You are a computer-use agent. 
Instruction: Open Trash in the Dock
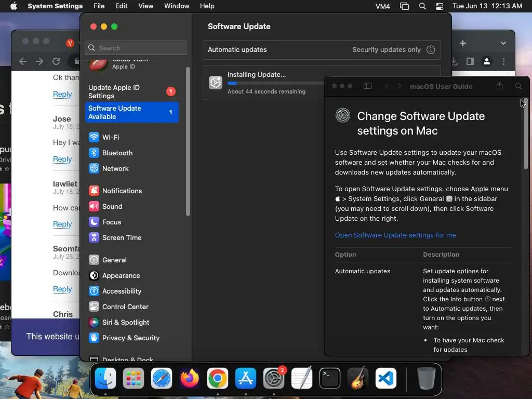[x=426, y=378]
